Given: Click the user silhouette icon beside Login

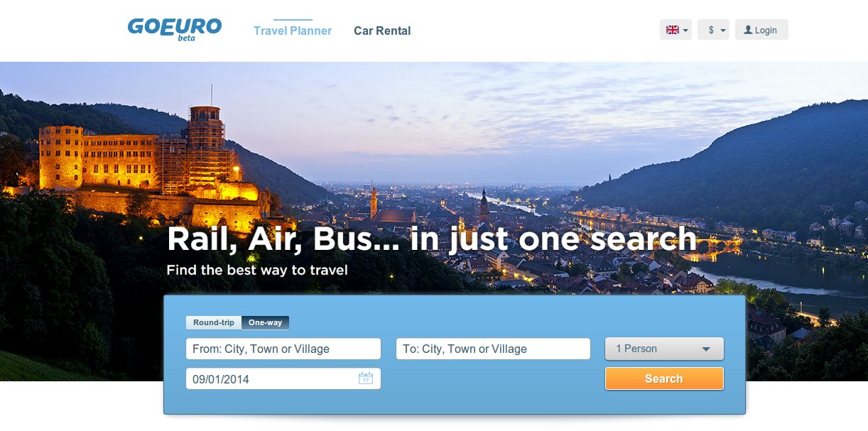Looking at the screenshot, I should click(748, 30).
